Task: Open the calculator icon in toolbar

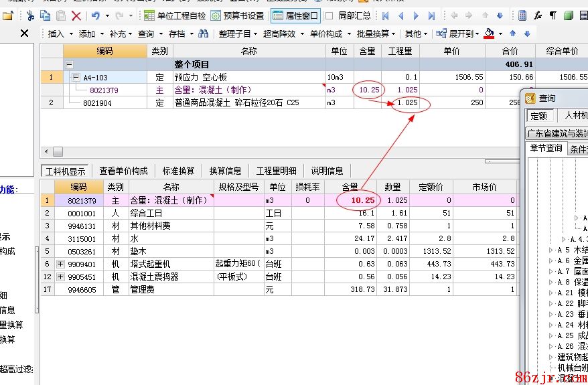Action: 522,15
